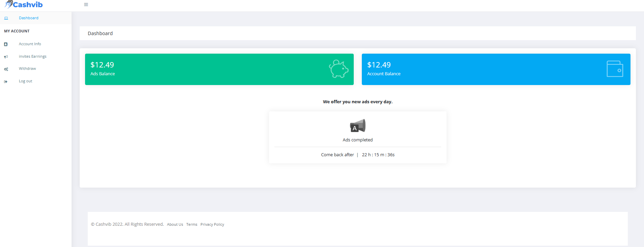Click the piggy bank icon
The width and height of the screenshot is (644, 247).
339,69
